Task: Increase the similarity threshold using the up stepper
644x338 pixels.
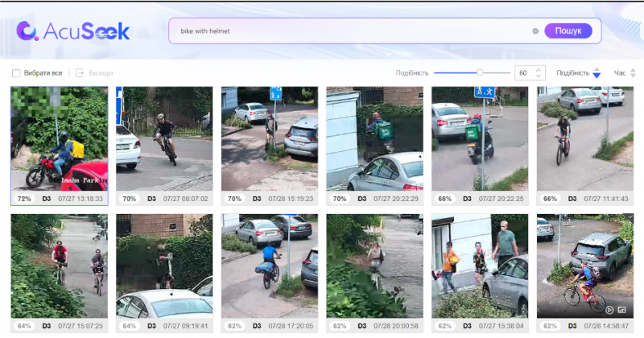Action: [x=539, y=70]
